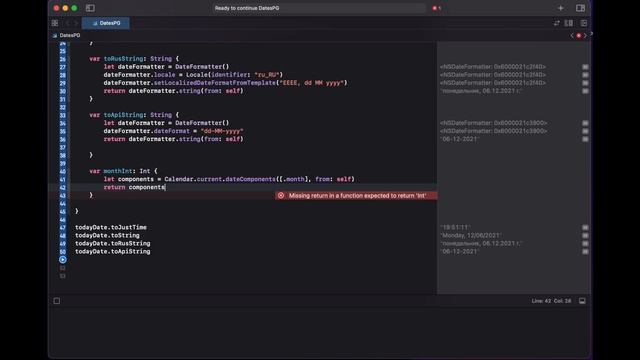Screen dimensions: 640x360
Task: Toggle the debug area bottom-left icon
Action: tap(57, 301)
